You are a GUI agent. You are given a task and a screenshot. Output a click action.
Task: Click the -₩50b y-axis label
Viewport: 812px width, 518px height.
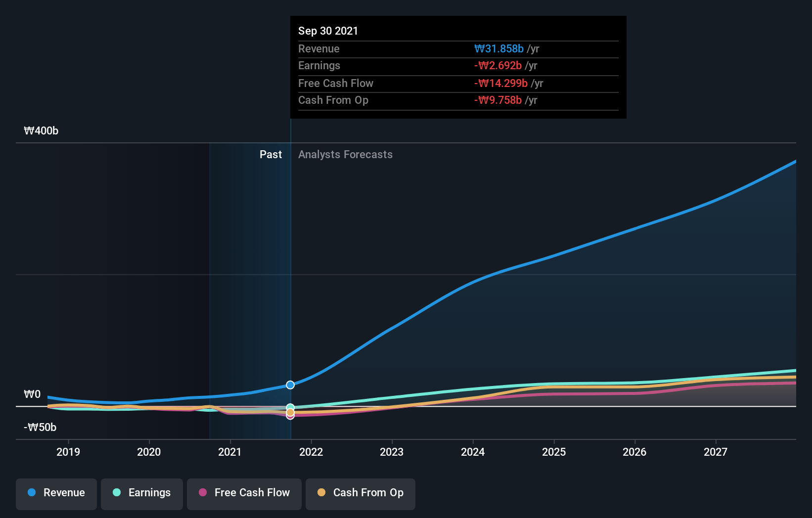(40, 427)
